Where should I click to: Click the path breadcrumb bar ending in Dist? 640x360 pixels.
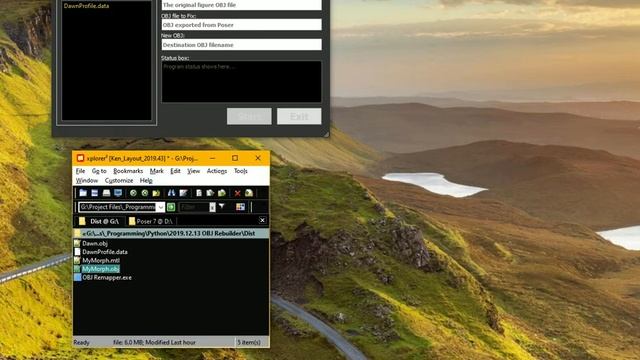click(171, 233)
